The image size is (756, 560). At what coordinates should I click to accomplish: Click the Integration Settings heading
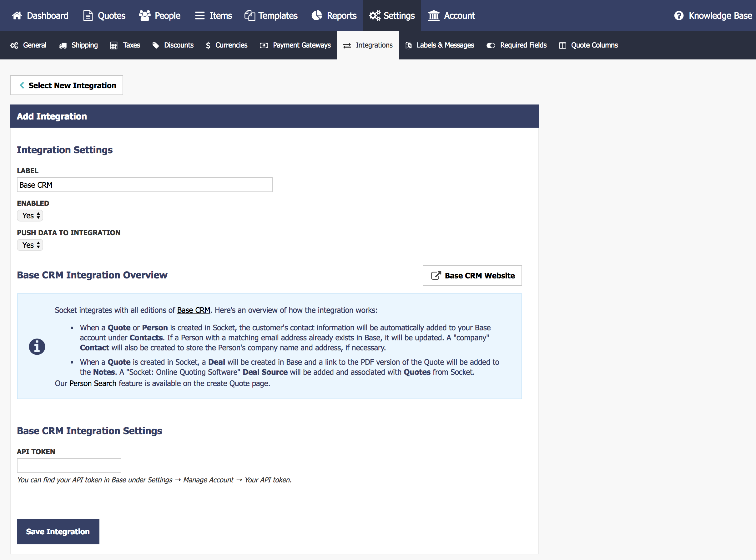65,150
